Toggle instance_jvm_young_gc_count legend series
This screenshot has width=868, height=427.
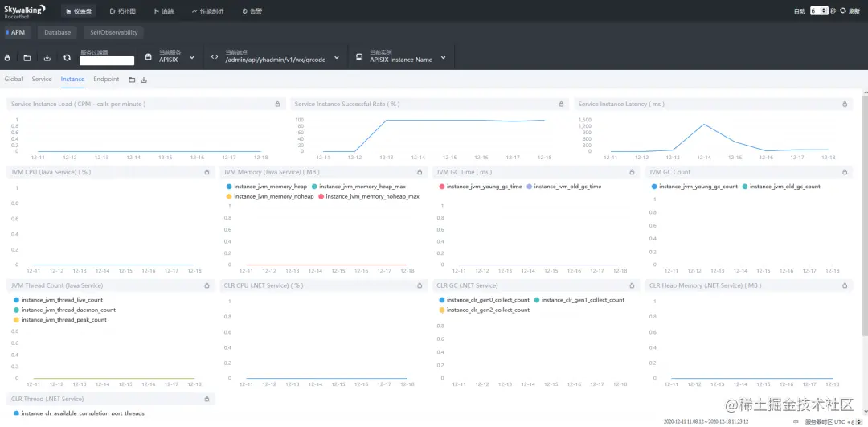[x=694, y=187]
